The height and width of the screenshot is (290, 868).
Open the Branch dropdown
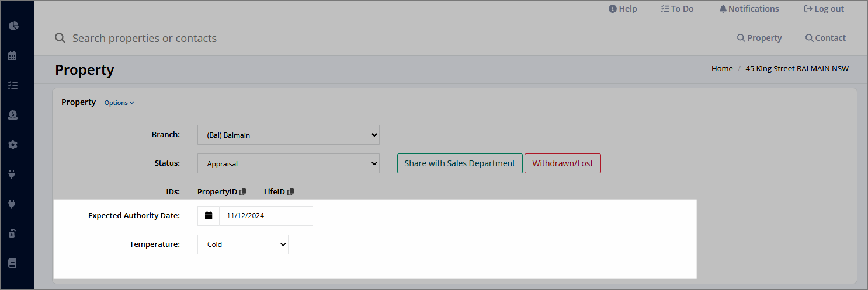289,135
